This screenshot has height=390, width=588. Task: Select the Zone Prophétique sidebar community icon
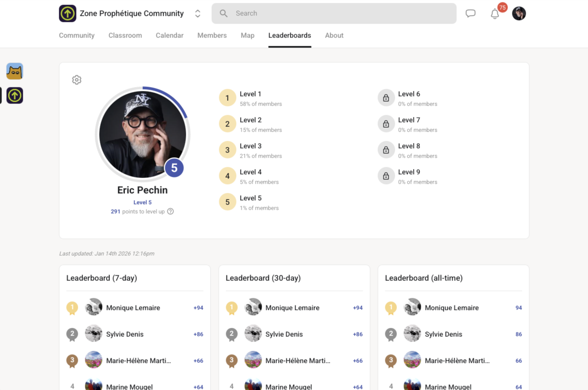tap(15, 96)
